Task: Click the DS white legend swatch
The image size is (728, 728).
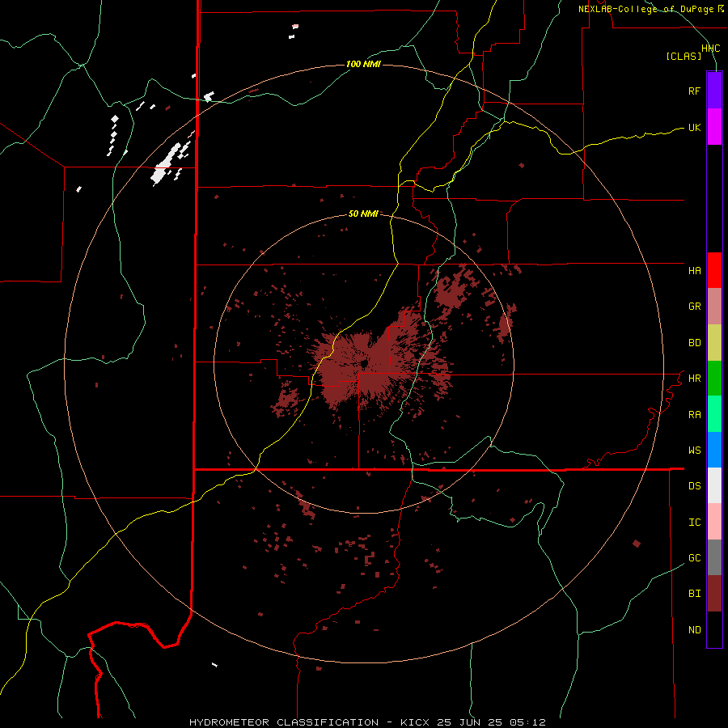Action: pyautogui.click(x=714, y=485)
